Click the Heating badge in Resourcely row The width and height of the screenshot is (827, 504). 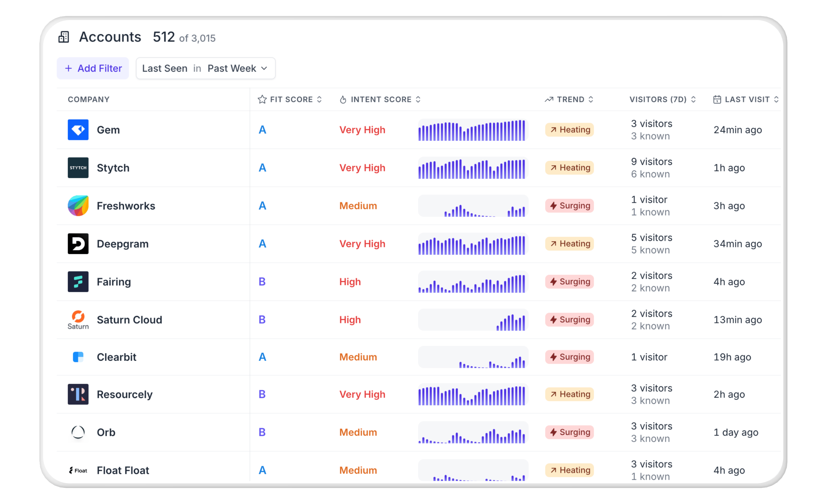click(570, 394)
